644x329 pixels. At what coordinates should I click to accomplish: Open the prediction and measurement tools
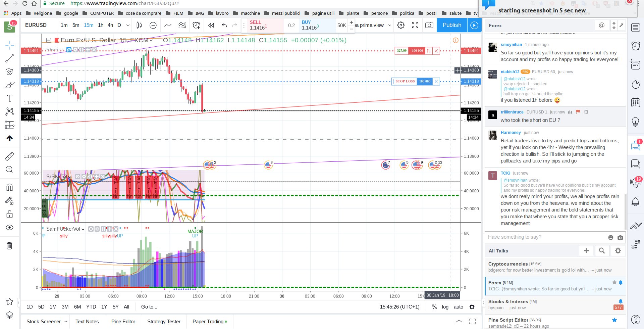pos(10,125)
